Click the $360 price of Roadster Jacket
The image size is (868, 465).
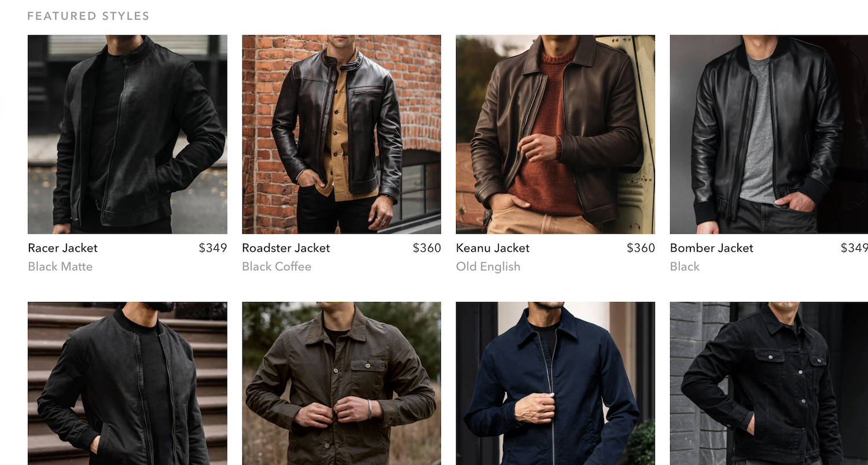click(427, 248)
